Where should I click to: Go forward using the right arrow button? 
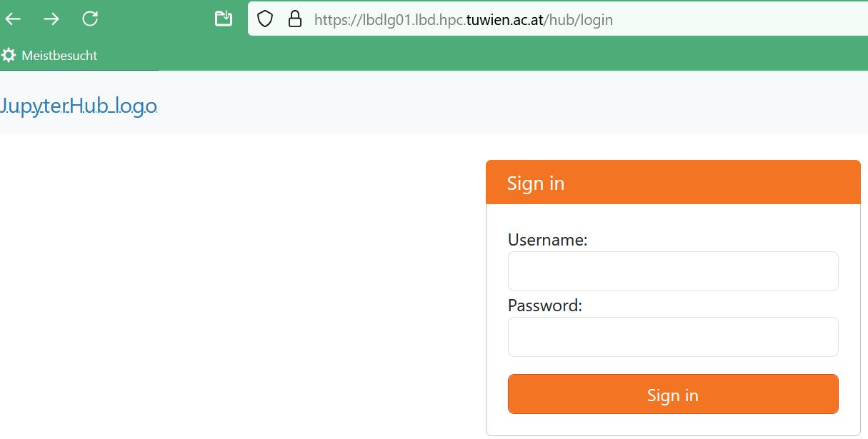pyautogui.click(x=51, y=19)
